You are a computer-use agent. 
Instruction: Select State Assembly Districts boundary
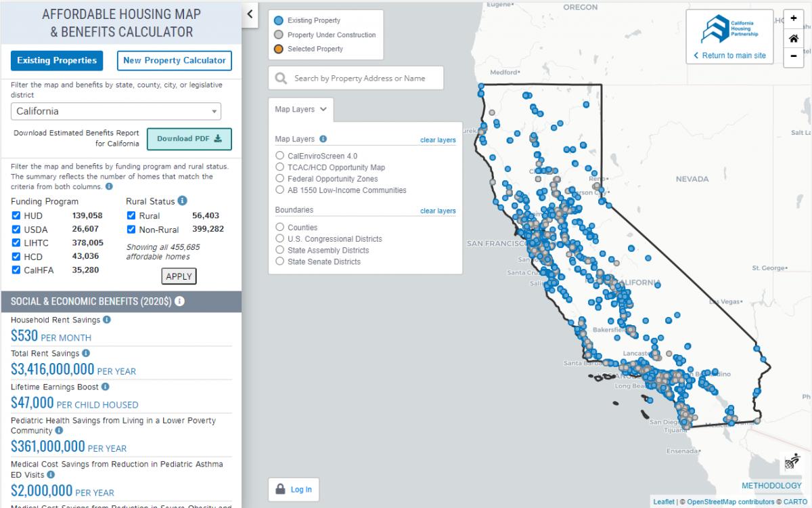coord(279,250)
